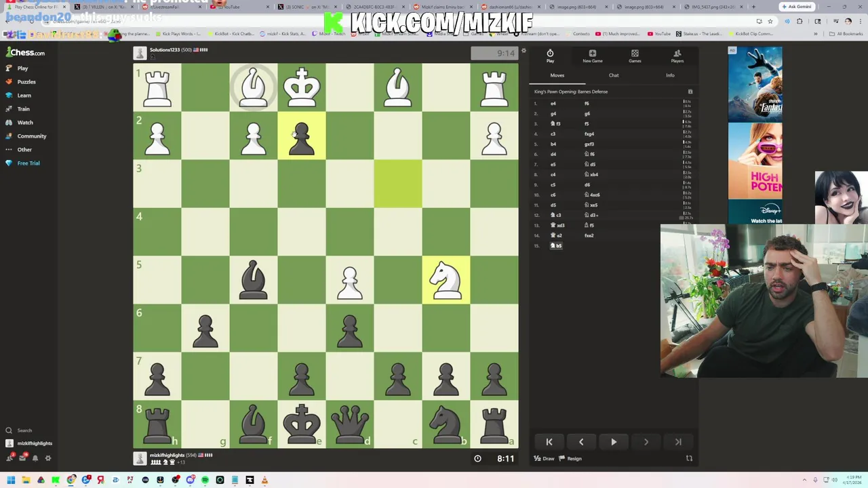This screenshot has height=488, width=868.
Task: Open Spotify from the taskbar
Action: pos(205,481)
